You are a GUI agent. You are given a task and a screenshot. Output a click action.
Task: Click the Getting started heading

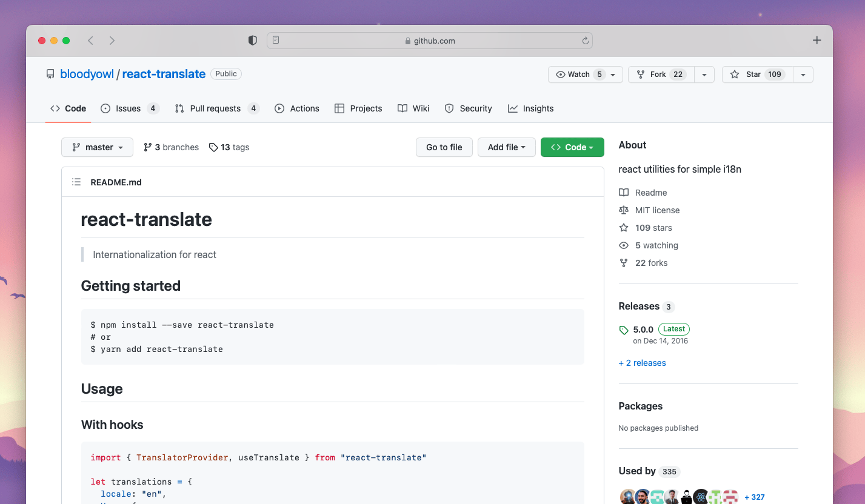(x=131, y=286)
